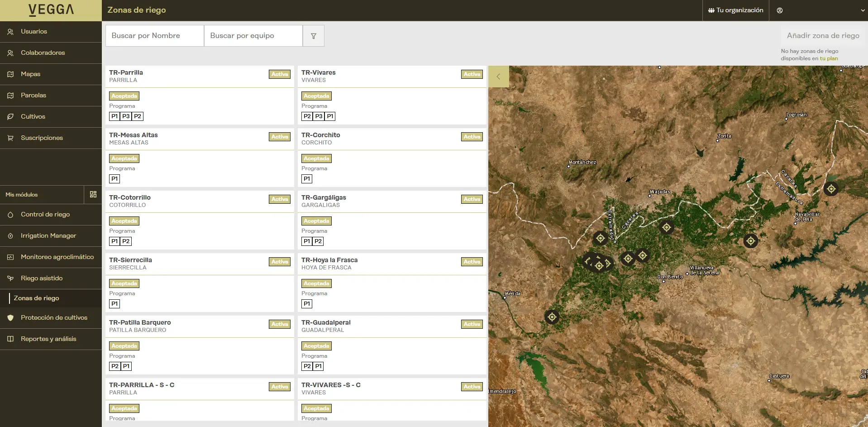Click map marker below Miajadas
868x427 pixels.
[667, 227]
